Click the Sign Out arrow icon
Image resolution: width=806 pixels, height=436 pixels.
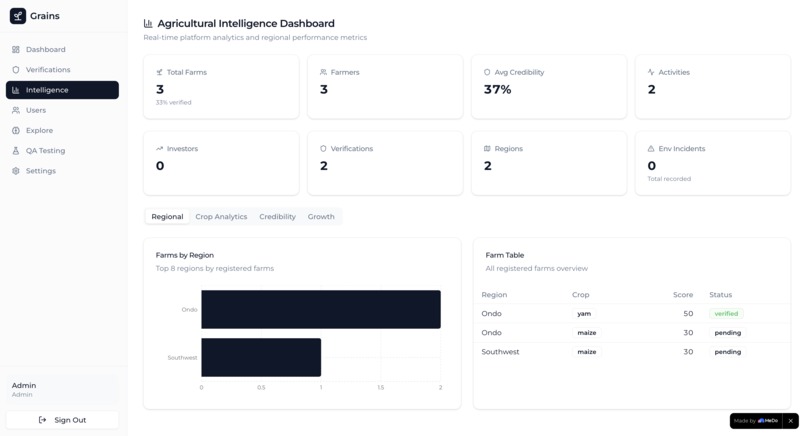[x=42, y=420]
